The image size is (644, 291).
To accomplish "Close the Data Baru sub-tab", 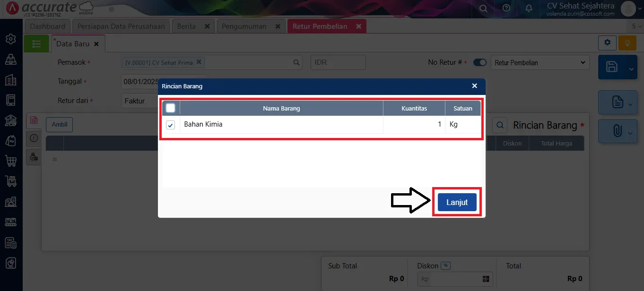I will coord(96,43).
